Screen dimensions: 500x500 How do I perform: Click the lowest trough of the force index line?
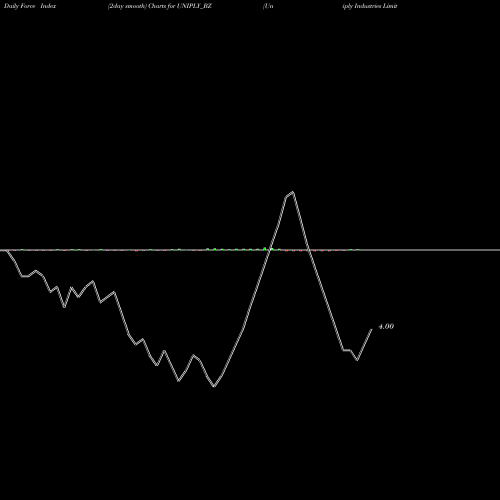[x=214, y=386]
